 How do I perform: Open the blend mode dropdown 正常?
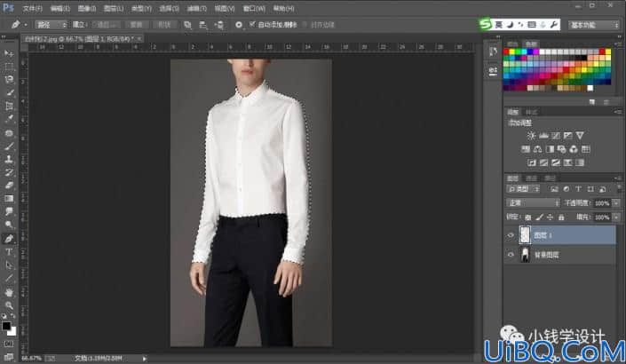(x=534, y=203)
